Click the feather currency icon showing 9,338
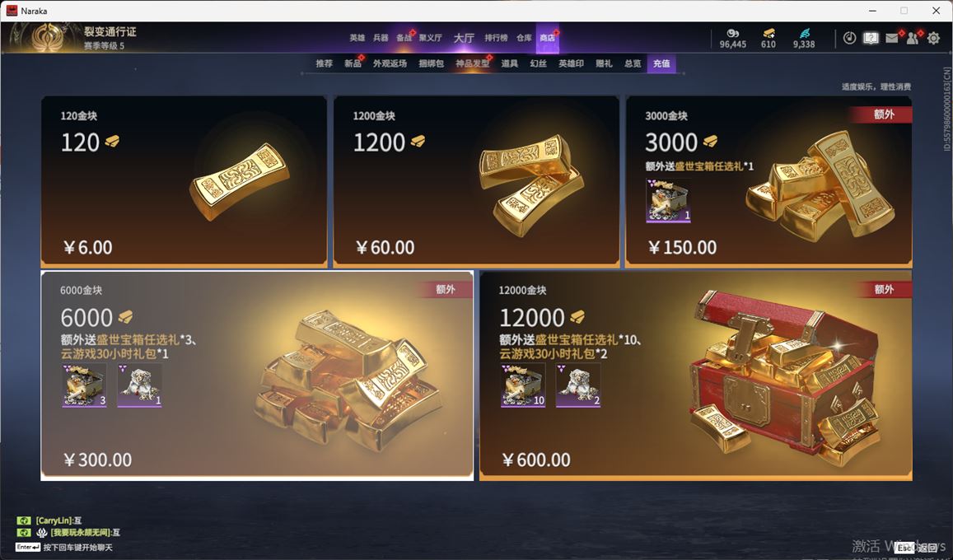Image resolution: width=953 pixels, height=560 pixels. [804, 33]
